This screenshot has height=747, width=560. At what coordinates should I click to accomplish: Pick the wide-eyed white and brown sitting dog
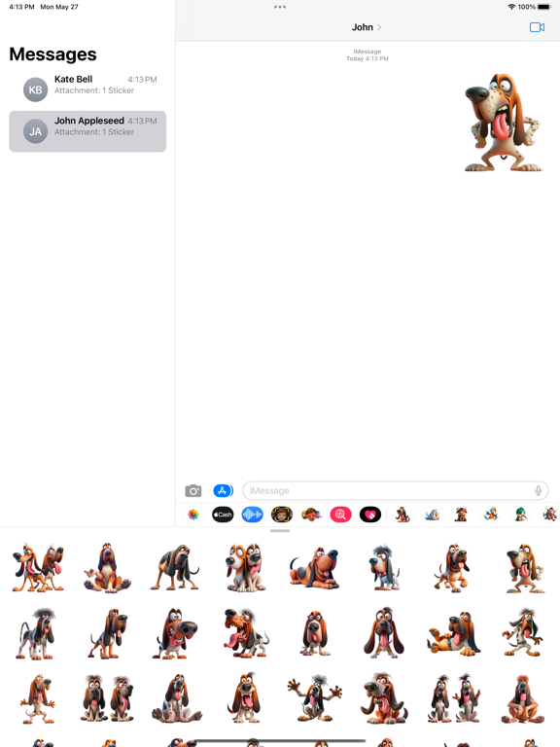click(x=245, y=568)
